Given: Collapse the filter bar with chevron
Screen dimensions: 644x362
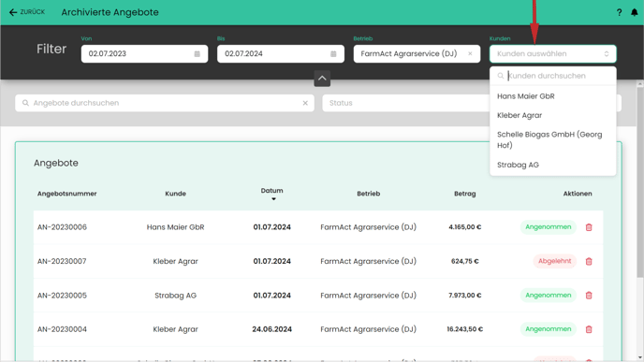Looking at the screenshot, I should pyautogui.click(x=322, y=79).
